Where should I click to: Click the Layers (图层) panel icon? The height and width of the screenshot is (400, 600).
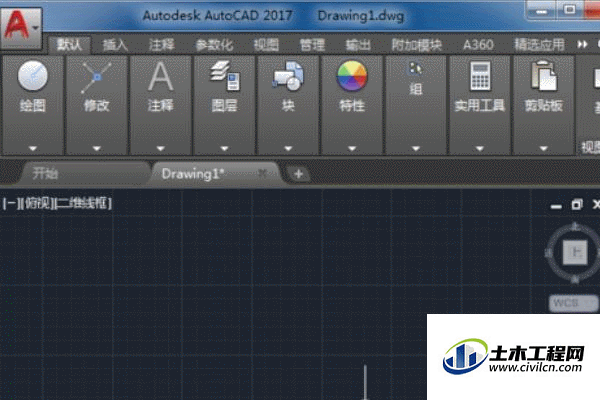tap(225, 76)
